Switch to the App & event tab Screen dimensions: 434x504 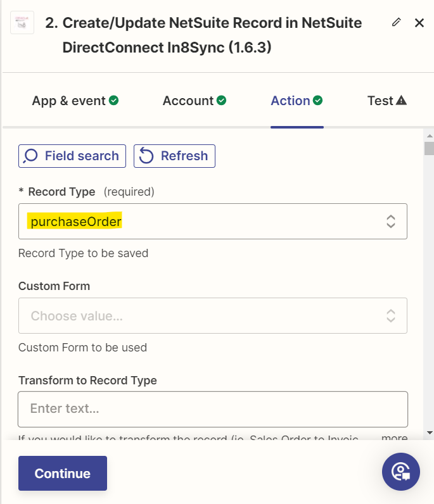click(69, 101)
